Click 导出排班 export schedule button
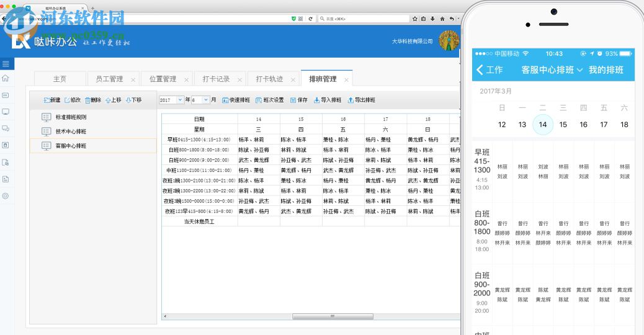 pos(362,100)
